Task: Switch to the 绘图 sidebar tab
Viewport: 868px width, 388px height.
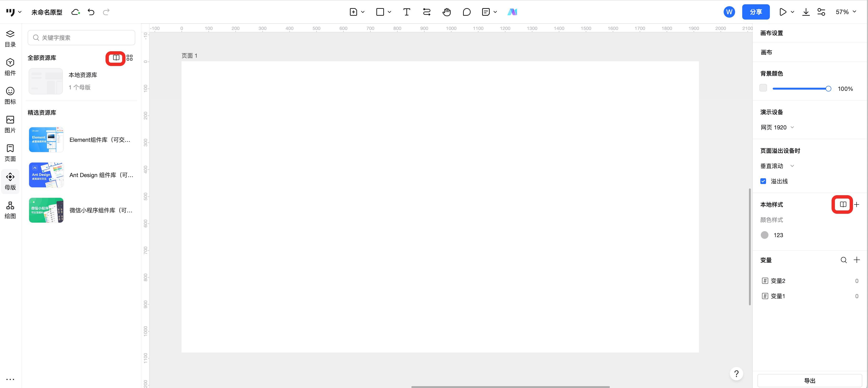Action: pyautogui.click(x=10, y=210)
